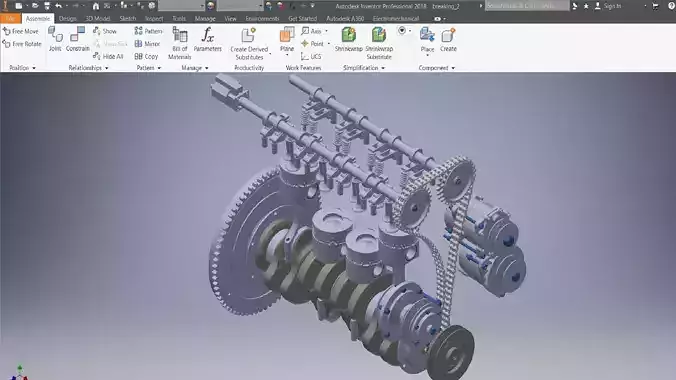
Task: Toggle the ribbon display mode button
Action: [438, 19]
